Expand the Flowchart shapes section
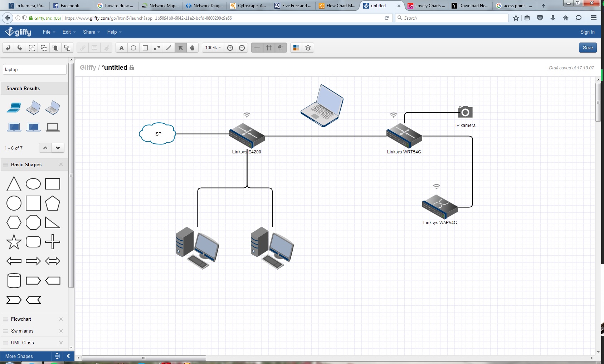Screen dimensions: 604x364 21,319
